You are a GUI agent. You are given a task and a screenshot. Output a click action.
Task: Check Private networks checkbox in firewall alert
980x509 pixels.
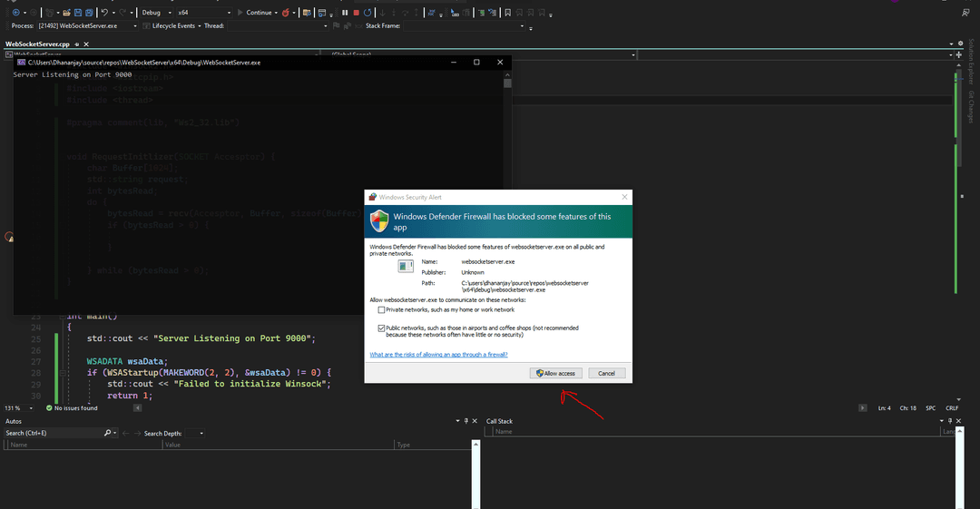click(x=381, y=309)
